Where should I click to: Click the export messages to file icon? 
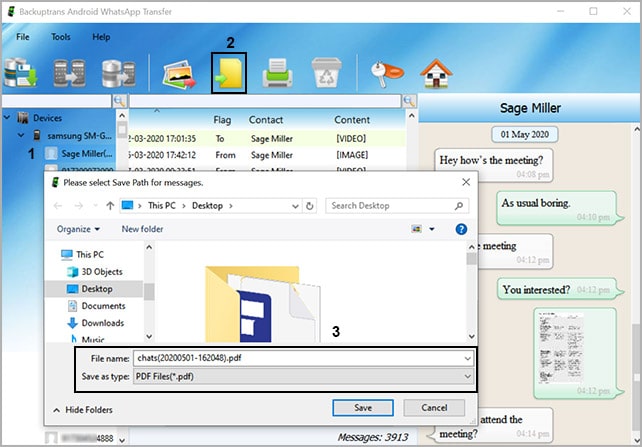coord(230,73)
